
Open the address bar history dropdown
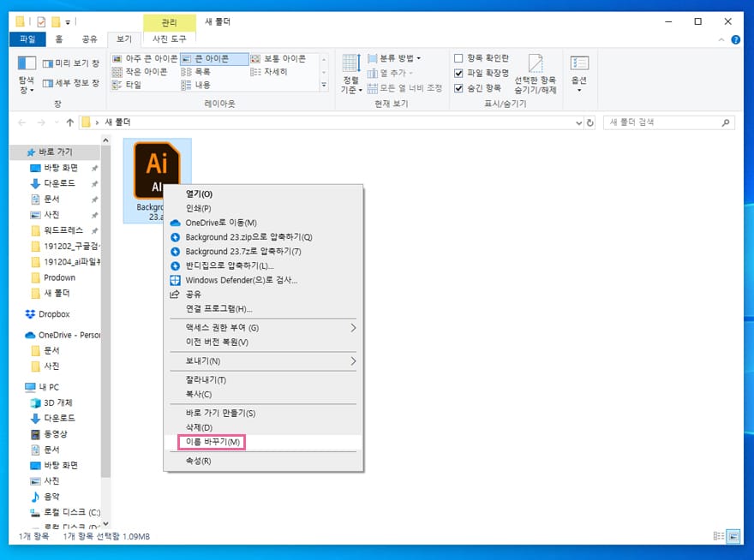(x=578, y=122)
